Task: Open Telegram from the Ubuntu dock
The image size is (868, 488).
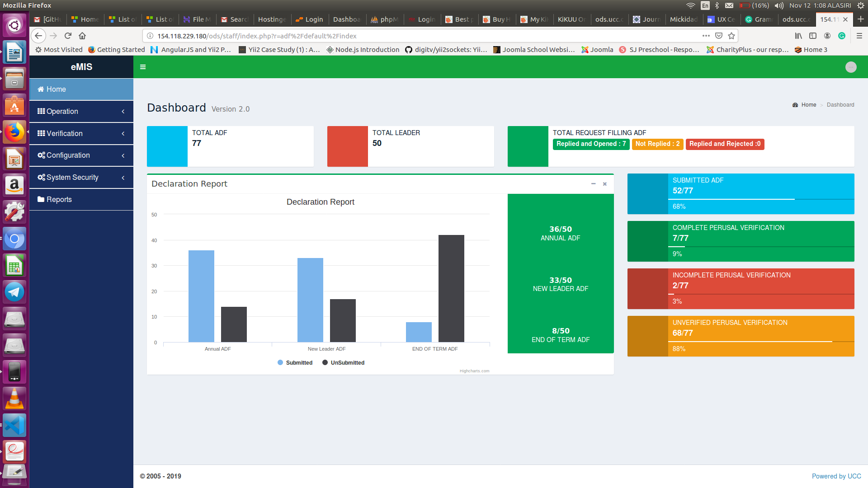Action: click(14, 292)
